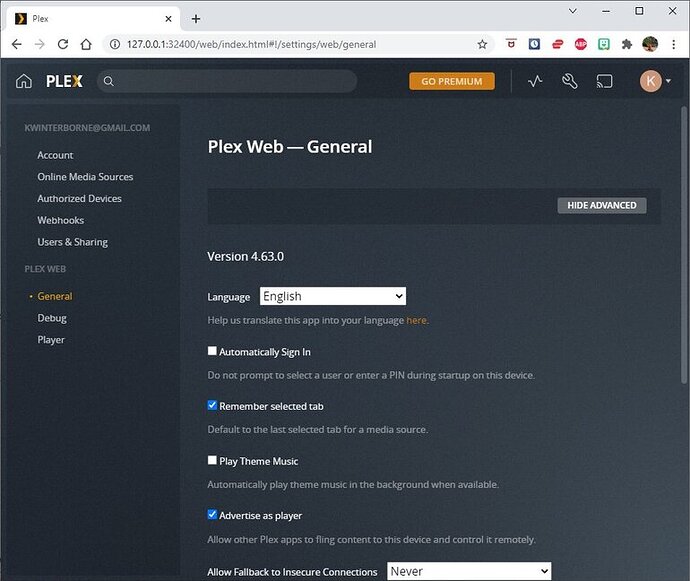Viewport: 690px width, 581px height.
Task: Click the red striped extension icon
Action: (x=558, y=44)
